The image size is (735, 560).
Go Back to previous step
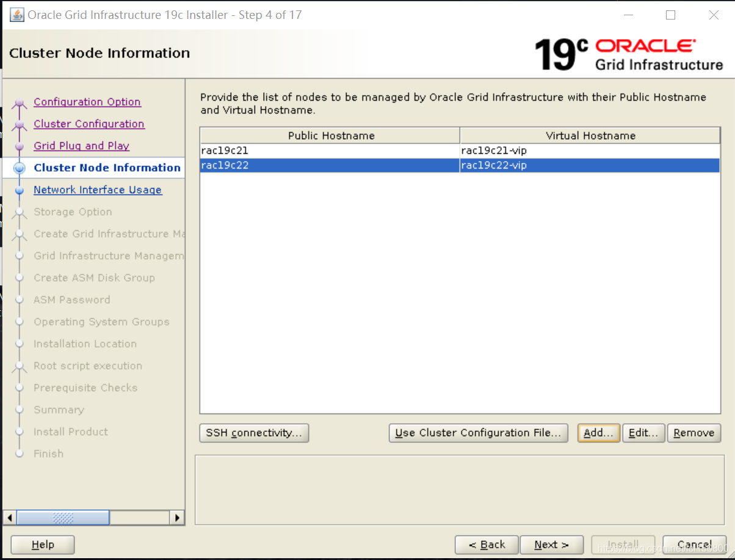[x=487, y=545]
